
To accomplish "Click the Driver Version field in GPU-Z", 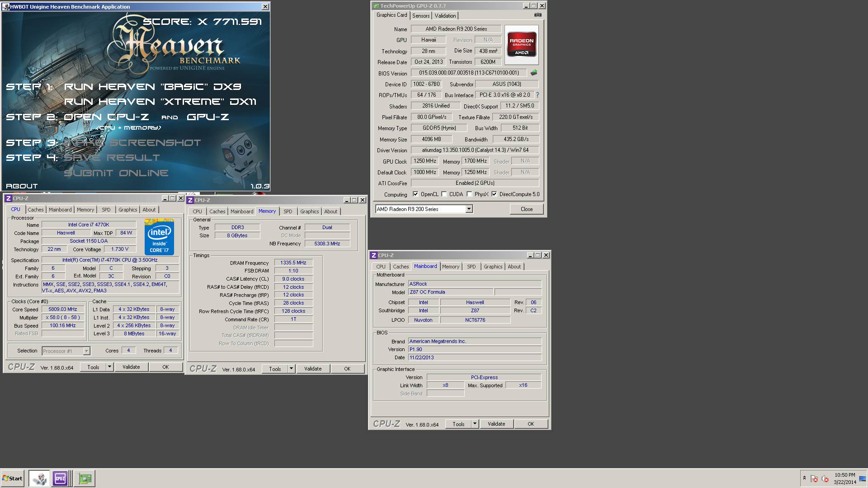I will [x=475, y=150].
